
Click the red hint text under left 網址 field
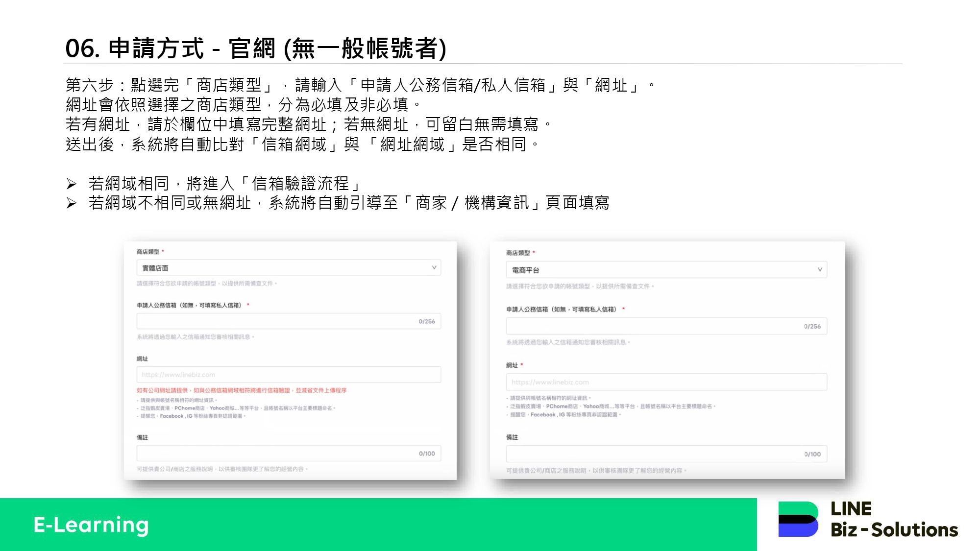241,390
